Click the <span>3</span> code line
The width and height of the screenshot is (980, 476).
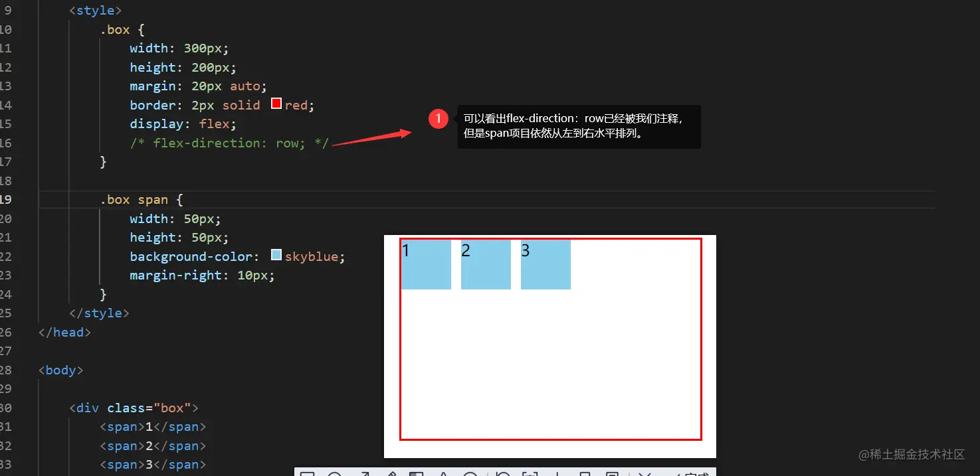[153, 465]
